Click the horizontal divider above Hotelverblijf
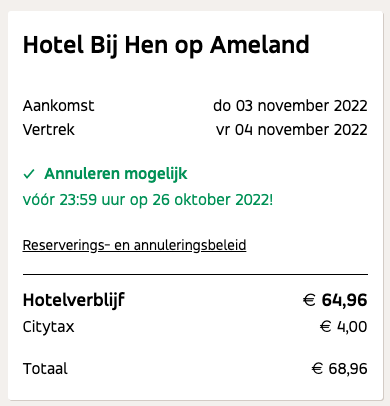Screen dimensions: 390x406 pyautogui.click(x=195, y=274)
